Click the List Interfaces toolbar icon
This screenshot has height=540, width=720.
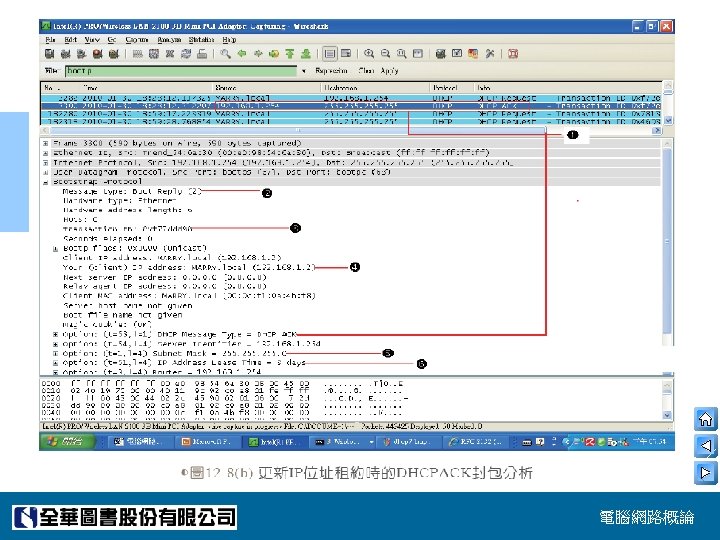50,54
